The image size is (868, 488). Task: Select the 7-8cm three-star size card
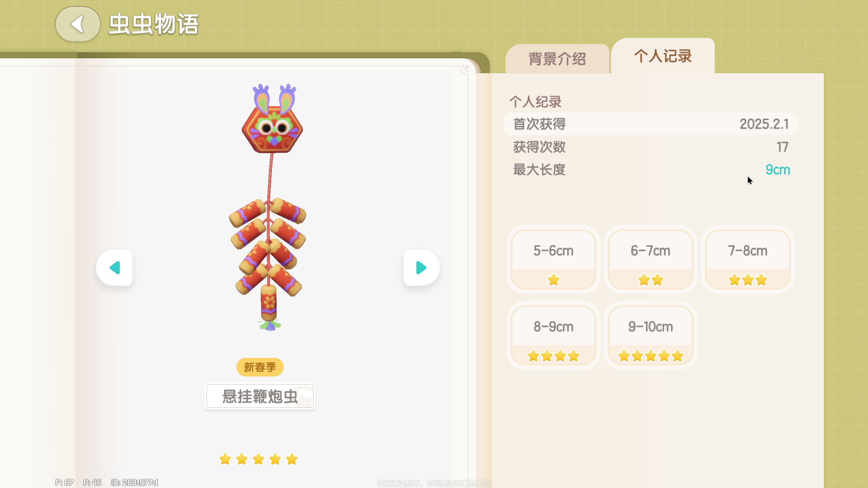tap(748, 260)
